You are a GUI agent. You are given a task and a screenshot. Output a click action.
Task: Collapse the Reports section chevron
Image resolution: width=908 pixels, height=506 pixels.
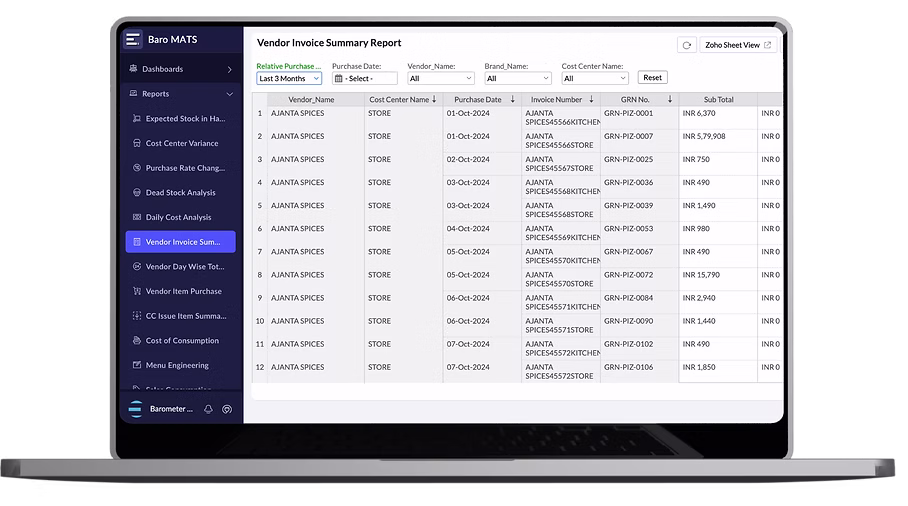(230, 94)
